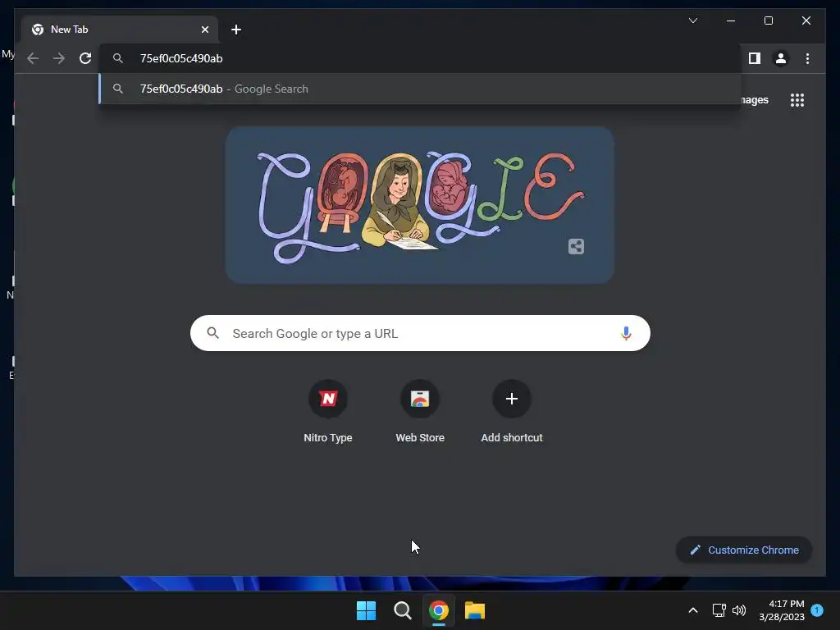Open the notification badge in the taskbar
Viewport: 840px width, 630px height.
[x=817, y=610]
